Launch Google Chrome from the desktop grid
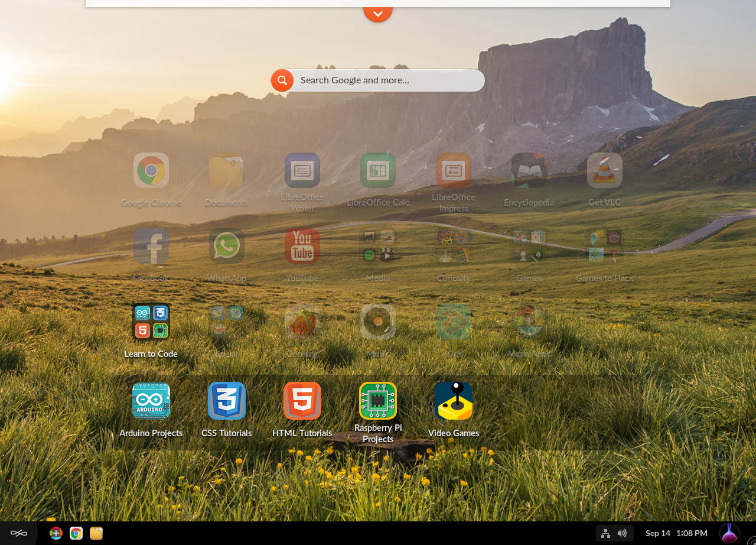Viewport: 756px width, 545px height. pos(151,170)
